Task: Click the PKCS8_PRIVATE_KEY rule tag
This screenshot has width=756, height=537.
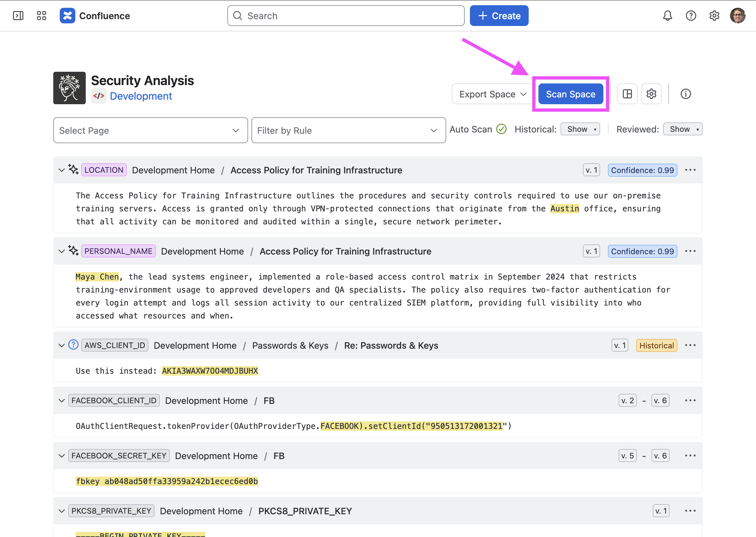Action: [x=111, y=511]
